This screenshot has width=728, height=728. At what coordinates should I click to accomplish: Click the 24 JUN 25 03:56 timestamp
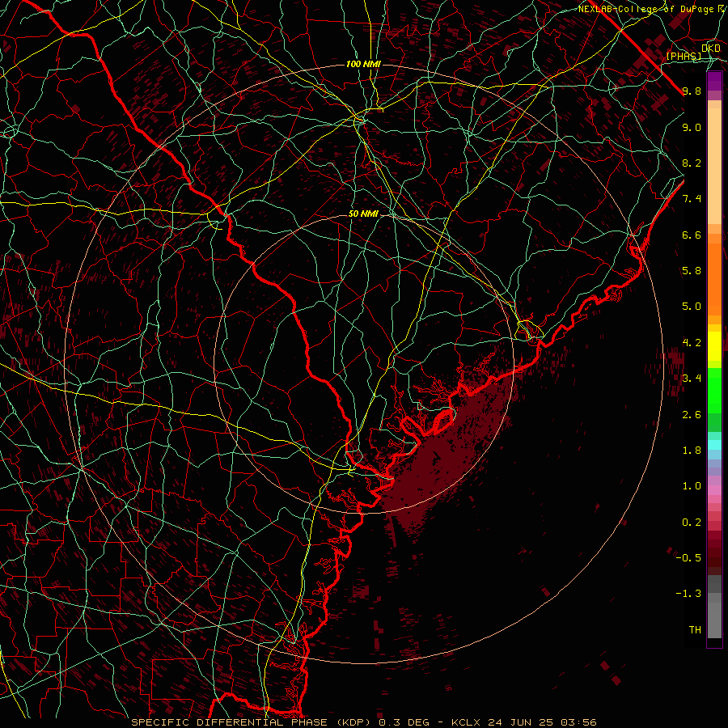coord(540,722)
